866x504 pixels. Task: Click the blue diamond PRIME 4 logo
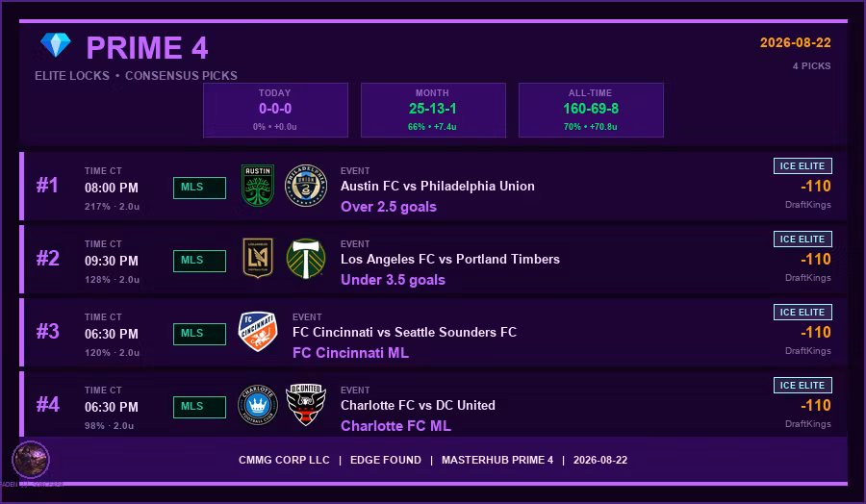(x=56, y=44)
